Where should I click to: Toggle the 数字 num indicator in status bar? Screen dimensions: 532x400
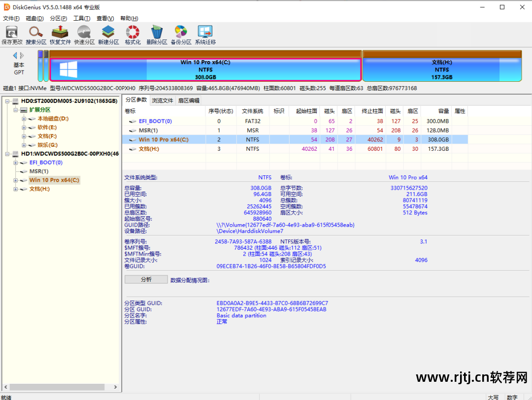[511, 397]
